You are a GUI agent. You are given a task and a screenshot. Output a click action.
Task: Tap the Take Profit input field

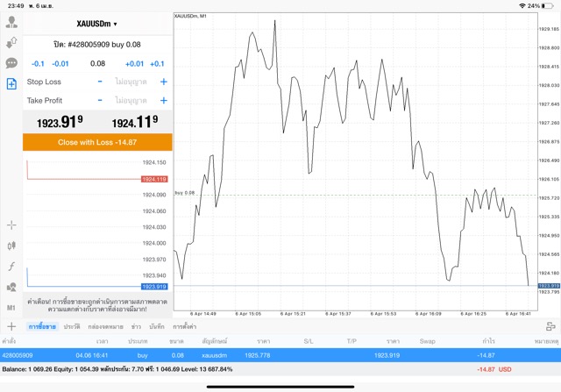131,100
